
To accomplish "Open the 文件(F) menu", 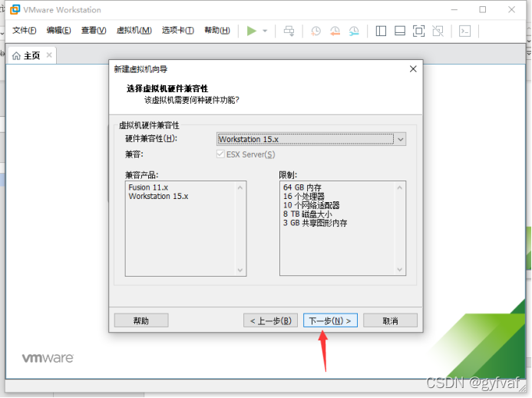I will (24, 31).
